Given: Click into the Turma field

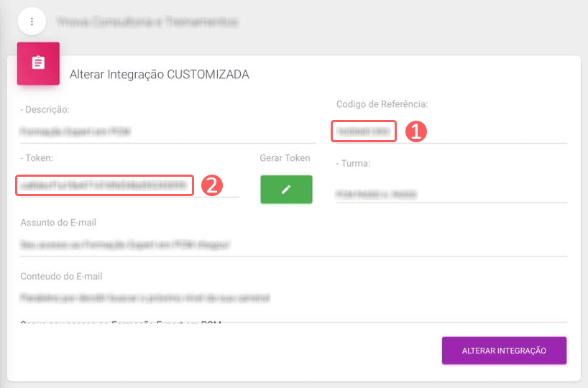Looking at the screenshot, I should click(451, 194).
